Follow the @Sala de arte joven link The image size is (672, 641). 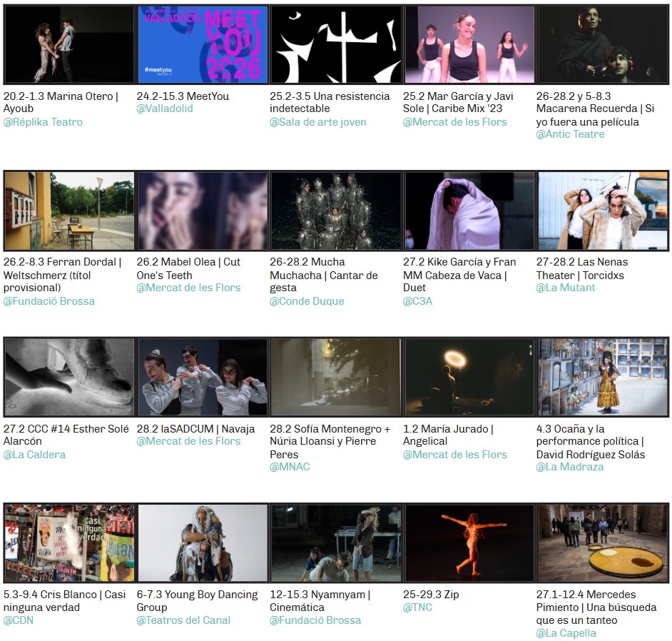[x=318, y=122]
